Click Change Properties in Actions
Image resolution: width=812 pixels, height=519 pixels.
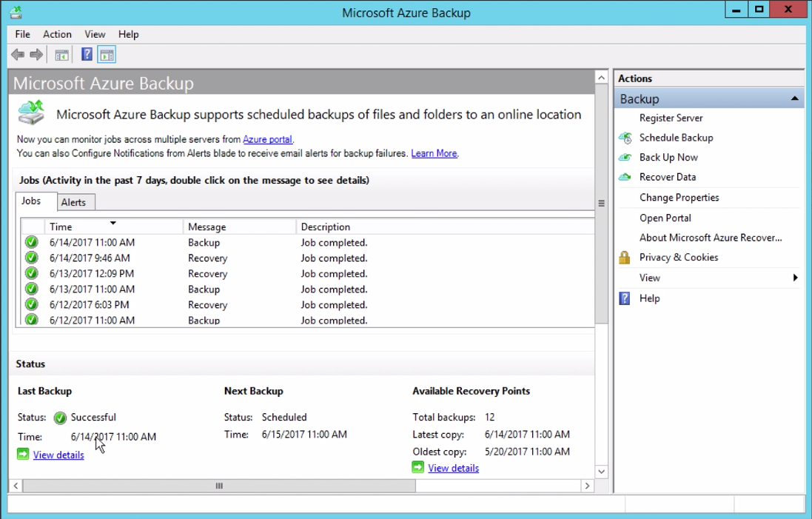[x=679, y=198]
